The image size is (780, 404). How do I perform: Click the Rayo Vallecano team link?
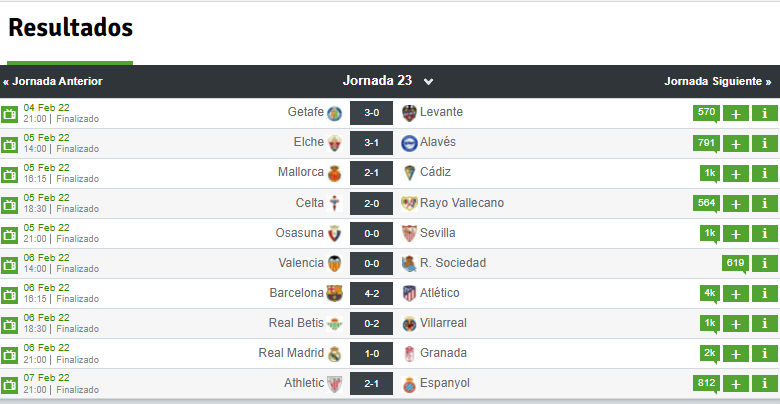[462, 203]
